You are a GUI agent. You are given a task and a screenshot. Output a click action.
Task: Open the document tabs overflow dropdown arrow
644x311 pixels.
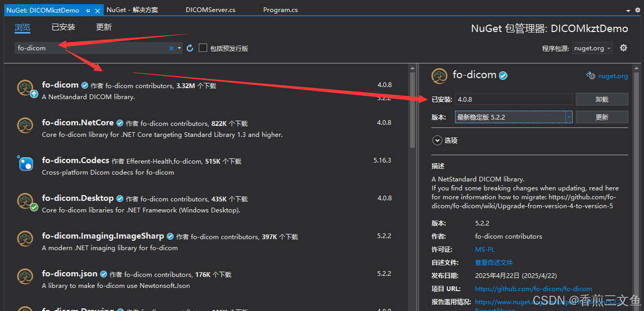(628, 10)
